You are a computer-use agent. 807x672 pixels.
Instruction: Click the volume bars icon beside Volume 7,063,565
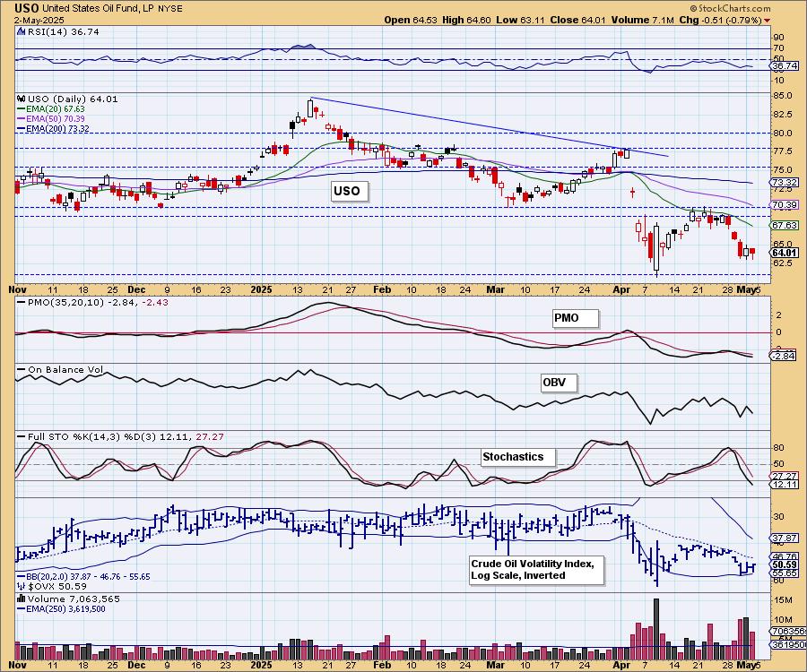click(x=22, y=599)
